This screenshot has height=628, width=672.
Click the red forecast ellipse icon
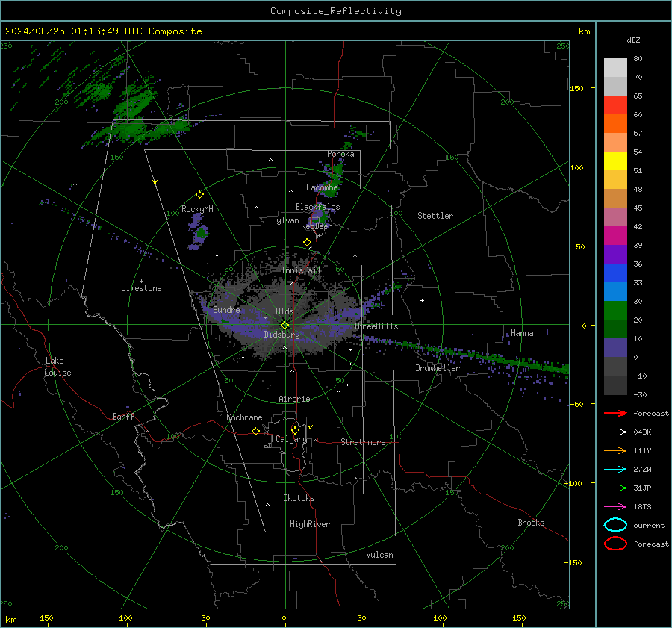[615, 544]
